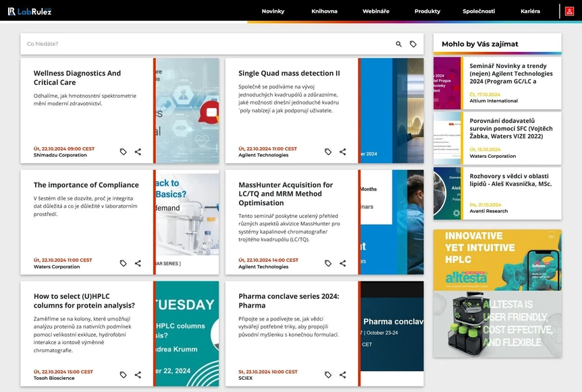Open the Produkty section
The width and height of the screenshot is (582, 392).
(x=427, y=11)
